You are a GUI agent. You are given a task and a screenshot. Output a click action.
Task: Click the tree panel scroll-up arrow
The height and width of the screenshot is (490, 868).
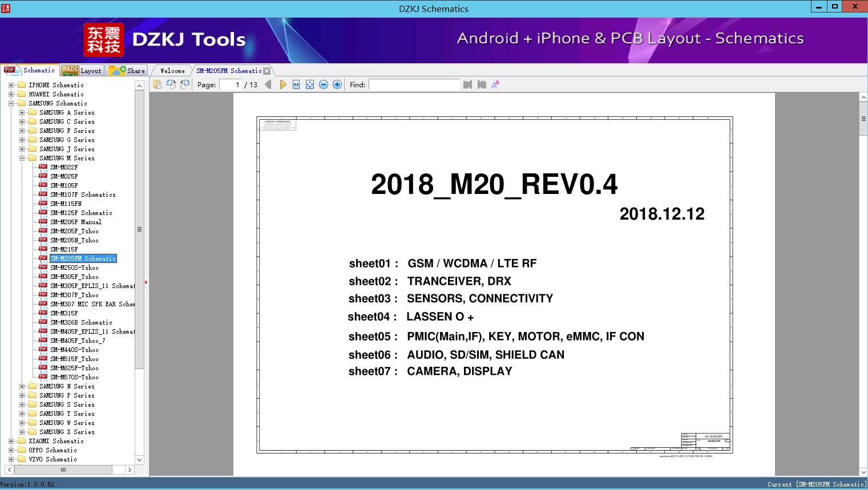(140, 85)
